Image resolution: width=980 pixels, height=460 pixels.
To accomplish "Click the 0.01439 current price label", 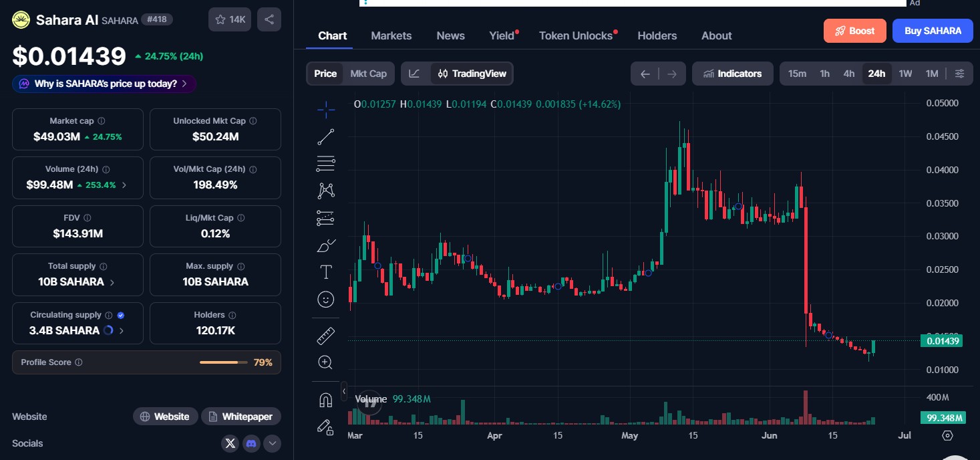I will click(941, 341).
